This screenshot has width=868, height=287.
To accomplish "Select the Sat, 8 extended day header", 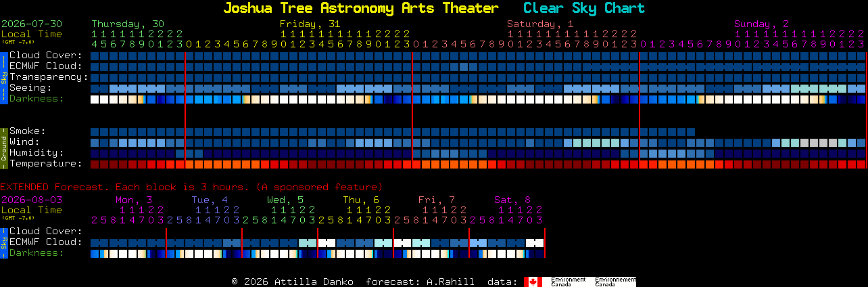I will [x=512, y=200].
